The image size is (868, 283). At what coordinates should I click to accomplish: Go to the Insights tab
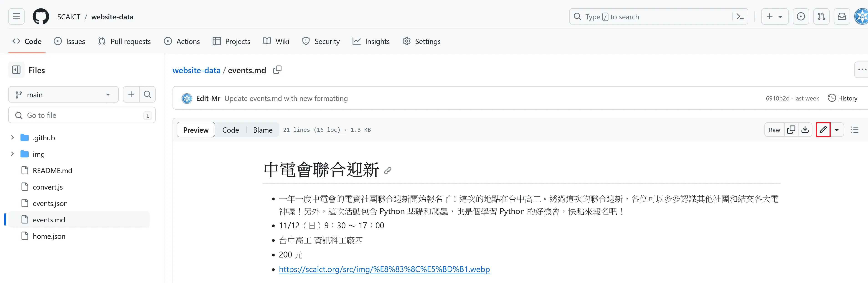(x=371, y=41)
